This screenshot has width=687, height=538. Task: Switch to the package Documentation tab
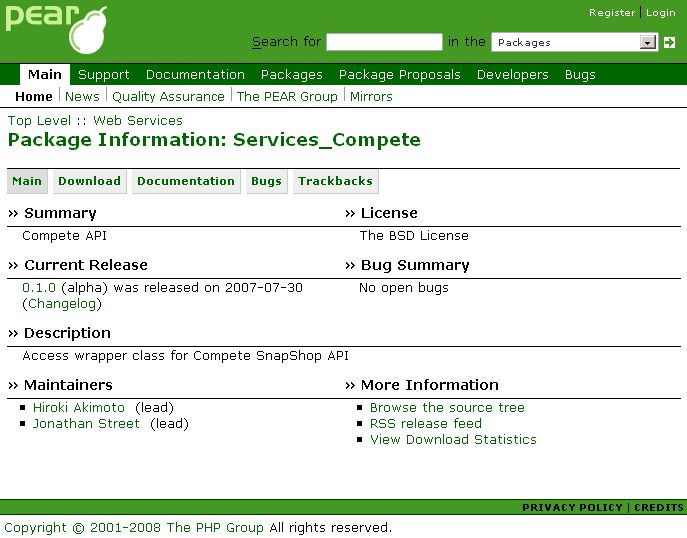186,181
